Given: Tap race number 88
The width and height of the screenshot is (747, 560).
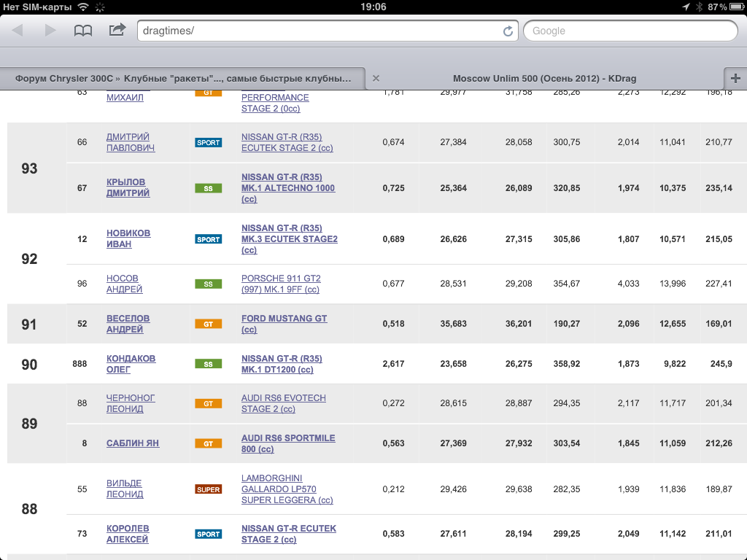Looking at the screenshot, I should (29, 509).
